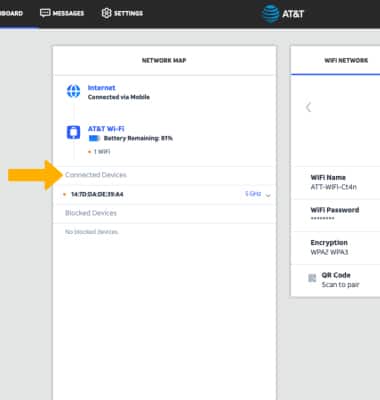Open the 5 GHz band label

[x=253, y=194]
